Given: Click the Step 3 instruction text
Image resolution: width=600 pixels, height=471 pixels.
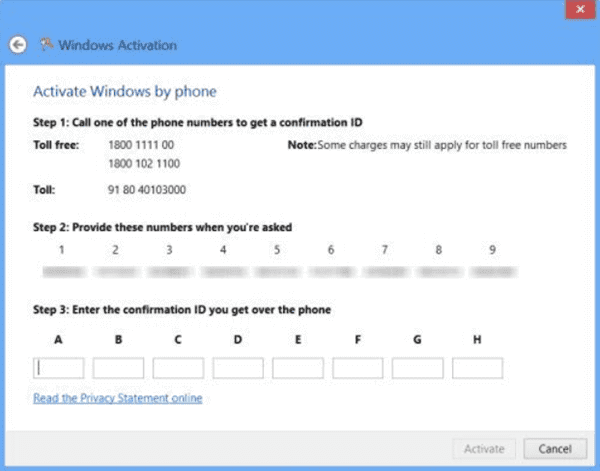Looking at the screenshot, I should coord(182,310).
